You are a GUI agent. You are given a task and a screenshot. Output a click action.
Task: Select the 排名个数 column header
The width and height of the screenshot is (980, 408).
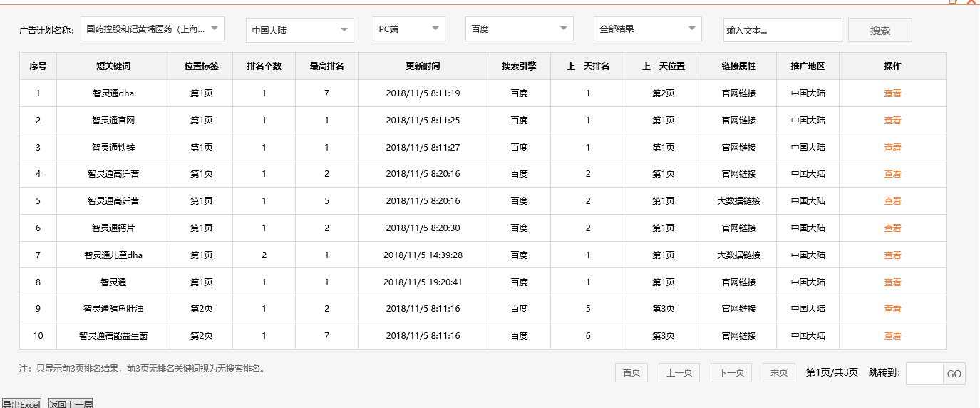[x=264, y=66]
